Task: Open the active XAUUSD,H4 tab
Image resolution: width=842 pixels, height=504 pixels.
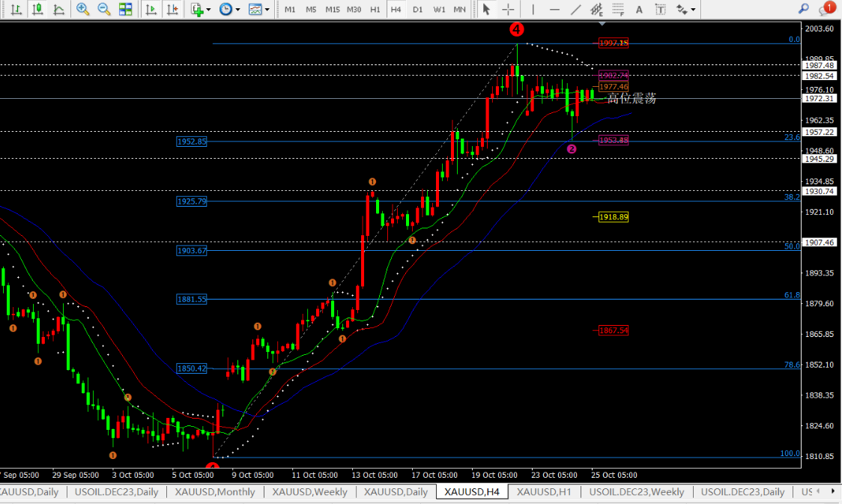Action: point(472,492)
